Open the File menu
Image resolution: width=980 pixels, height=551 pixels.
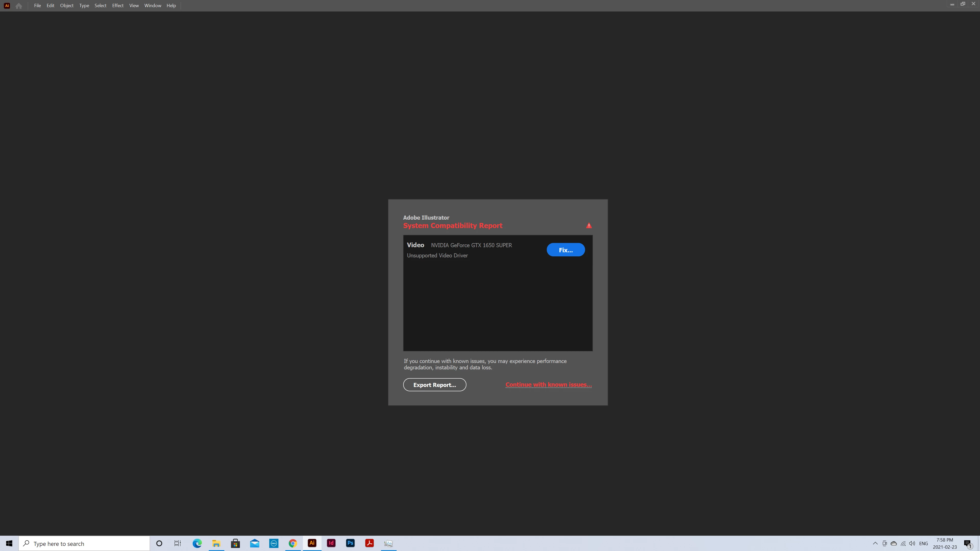point(37,6)
